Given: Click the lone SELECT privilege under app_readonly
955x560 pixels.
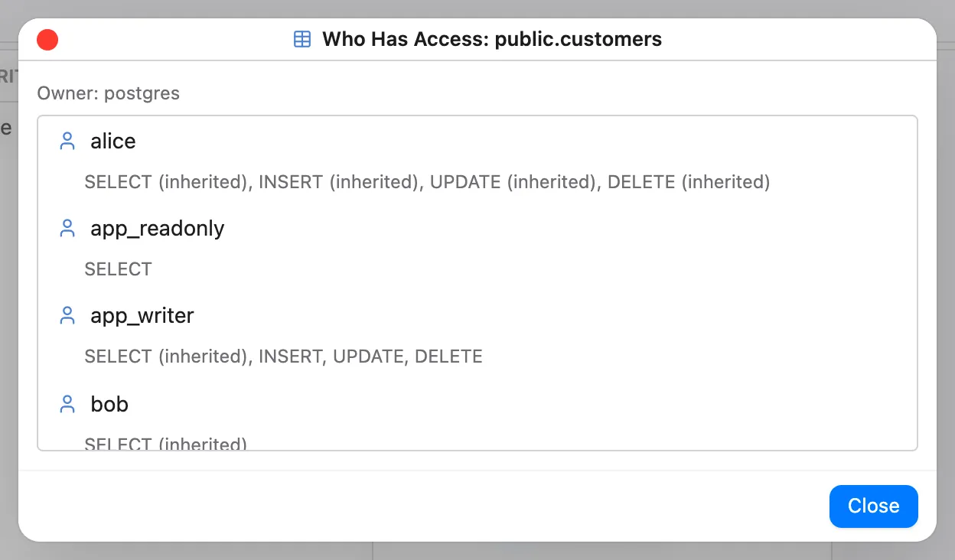Looking at the screenshot, I should (x=119, y=269).
